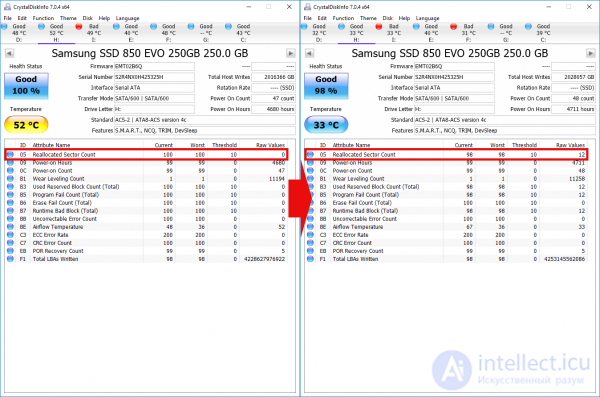
Task: Click Firmware field in 100 % health window
Action: pos(154,66)
